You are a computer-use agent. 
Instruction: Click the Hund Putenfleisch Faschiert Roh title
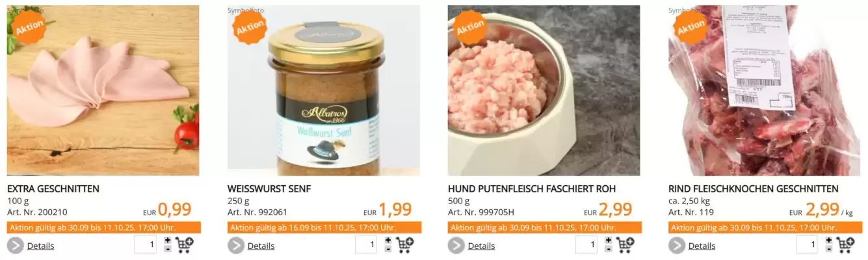[x=532, y=188]
